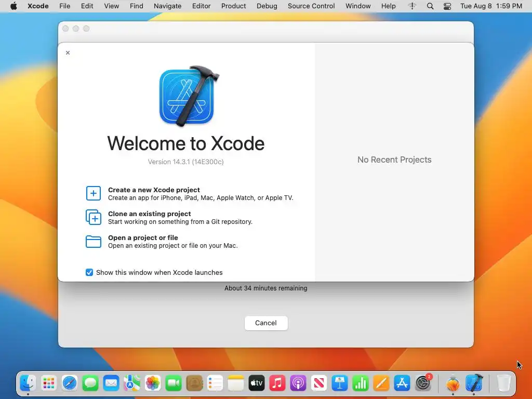Open the Trash from the Dock

tap(504, 383)
